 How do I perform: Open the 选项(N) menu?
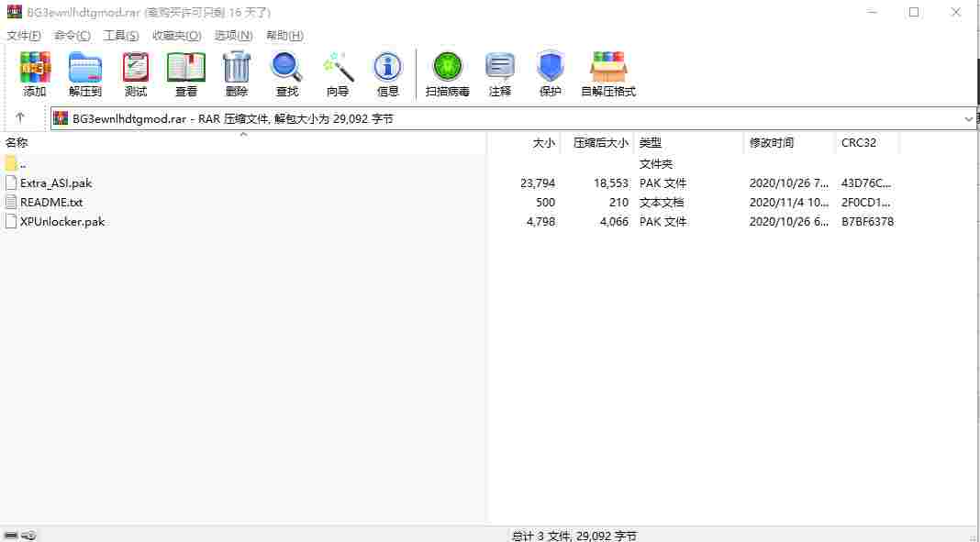point(234,36)
